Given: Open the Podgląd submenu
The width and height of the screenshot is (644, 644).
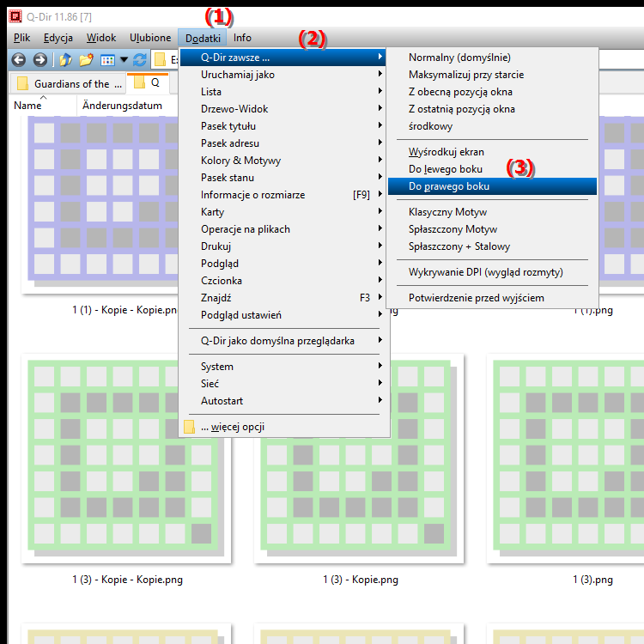Looking at the screenshot, I should tap(283, 264).
